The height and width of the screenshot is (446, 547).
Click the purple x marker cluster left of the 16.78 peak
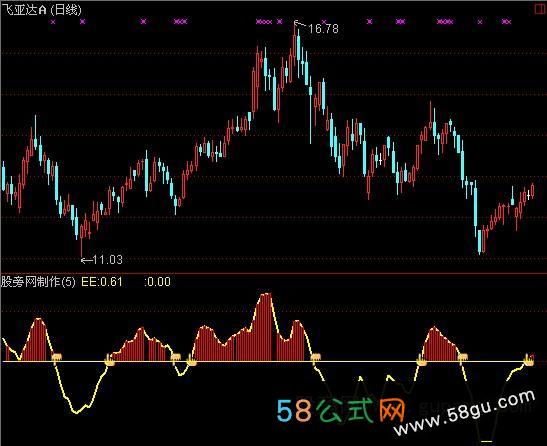point(264,22)
